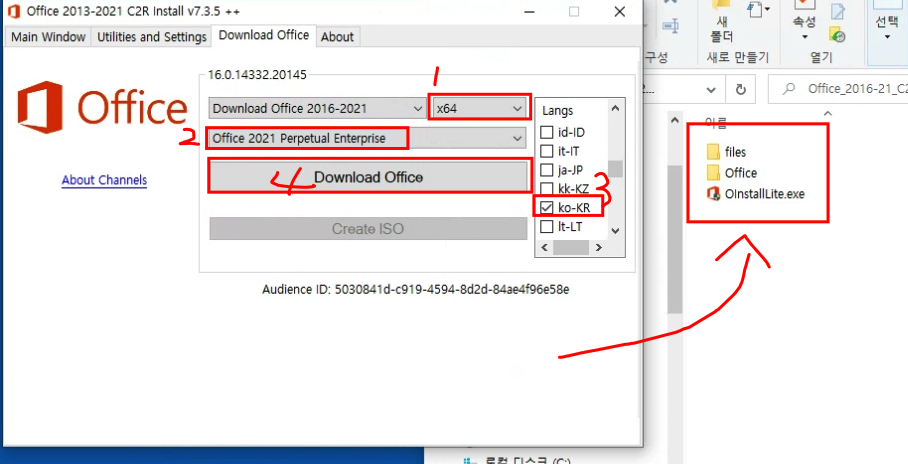Open the About tab
The height and width of the screenshot is (464, 908).
[x=338, y=36]
